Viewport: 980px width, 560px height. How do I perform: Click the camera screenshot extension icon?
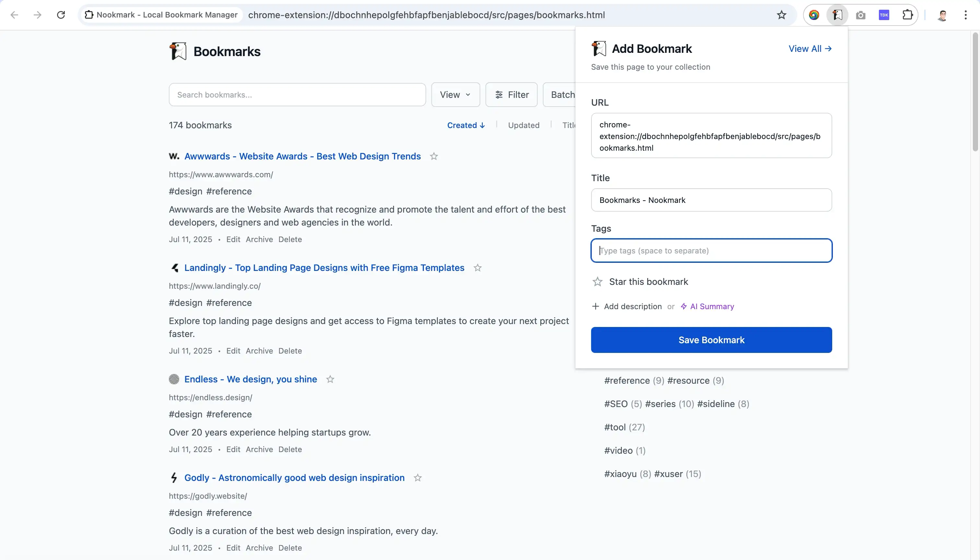tap(860, 15)
